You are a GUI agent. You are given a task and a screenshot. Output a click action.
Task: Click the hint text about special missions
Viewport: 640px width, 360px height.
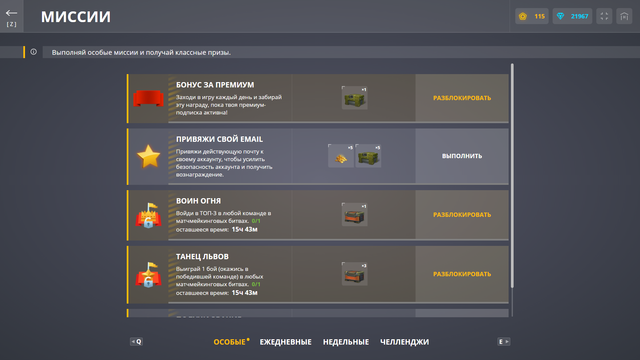pyautogui.click(x=141, y=52)
